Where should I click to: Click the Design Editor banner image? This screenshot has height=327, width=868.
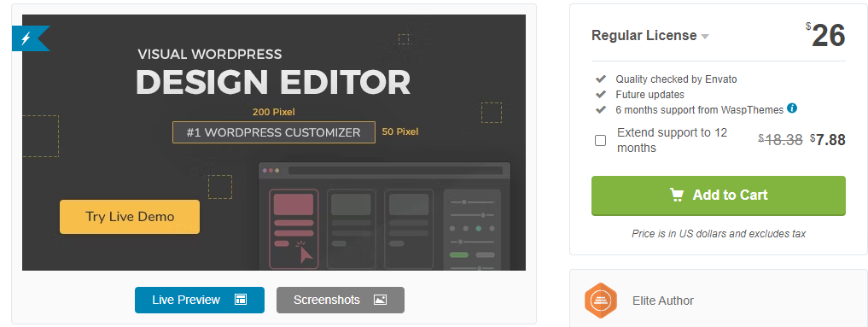click(x=274, y=143)
